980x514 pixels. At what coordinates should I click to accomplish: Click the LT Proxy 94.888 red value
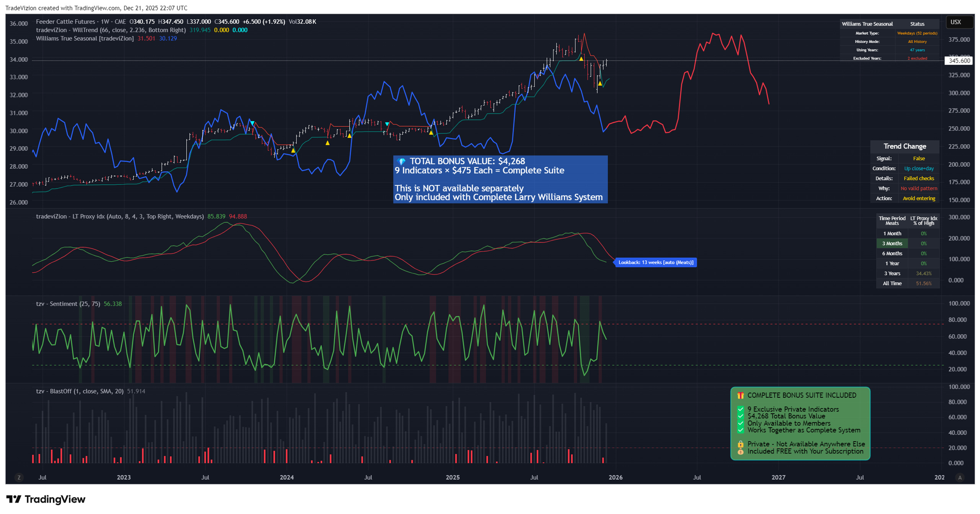click(238, 216)
